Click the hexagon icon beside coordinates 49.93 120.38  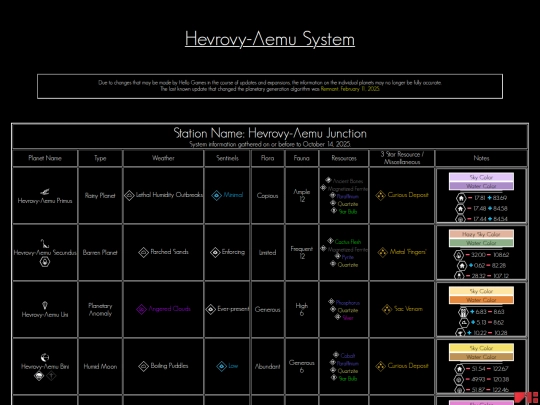click(458, 380)
